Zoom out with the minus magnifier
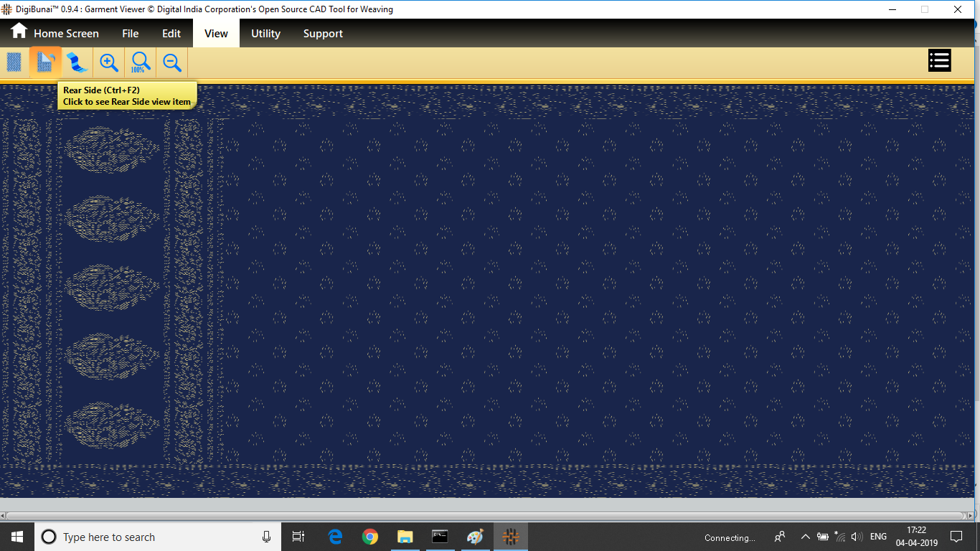 [172, 62]
